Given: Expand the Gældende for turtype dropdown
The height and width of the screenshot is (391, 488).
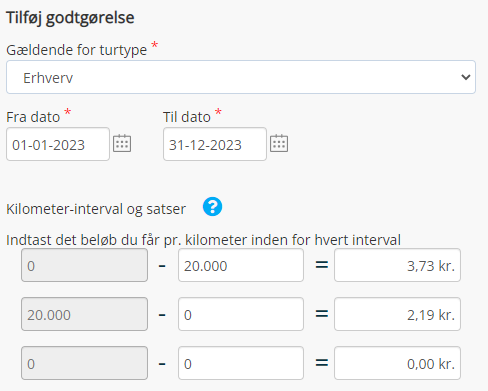Looking at the screenshot, I should [241, 77].
